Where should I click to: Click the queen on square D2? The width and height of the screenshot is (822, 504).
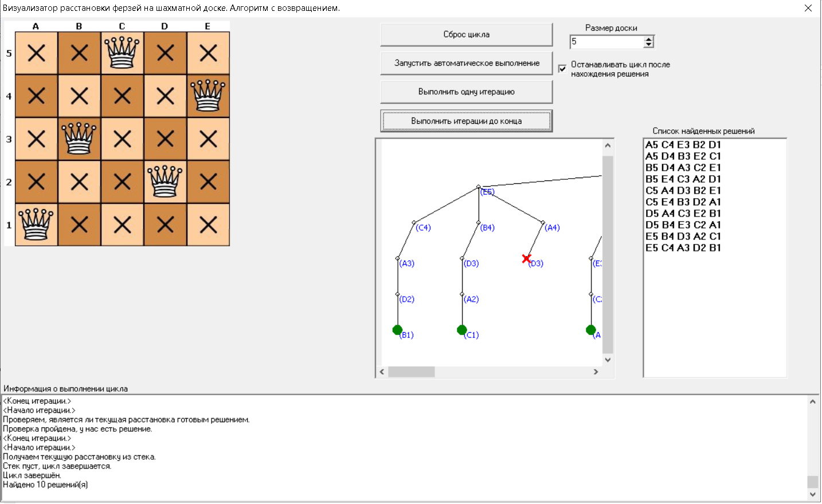point(165,182)
